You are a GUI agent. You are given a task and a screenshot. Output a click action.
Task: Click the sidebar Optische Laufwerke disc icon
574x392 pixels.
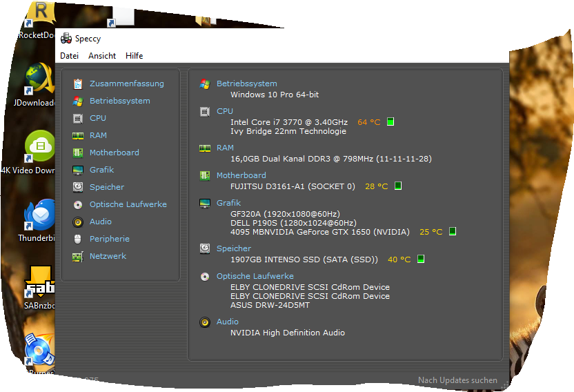pyautogui.click(x=77, y=204)
